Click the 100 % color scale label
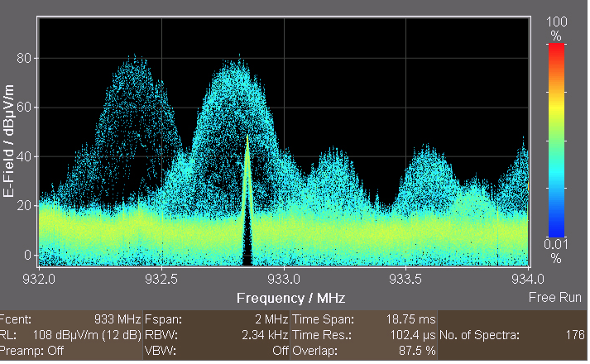The width and height of the screenshot is (590, 364). pos(557,29)
